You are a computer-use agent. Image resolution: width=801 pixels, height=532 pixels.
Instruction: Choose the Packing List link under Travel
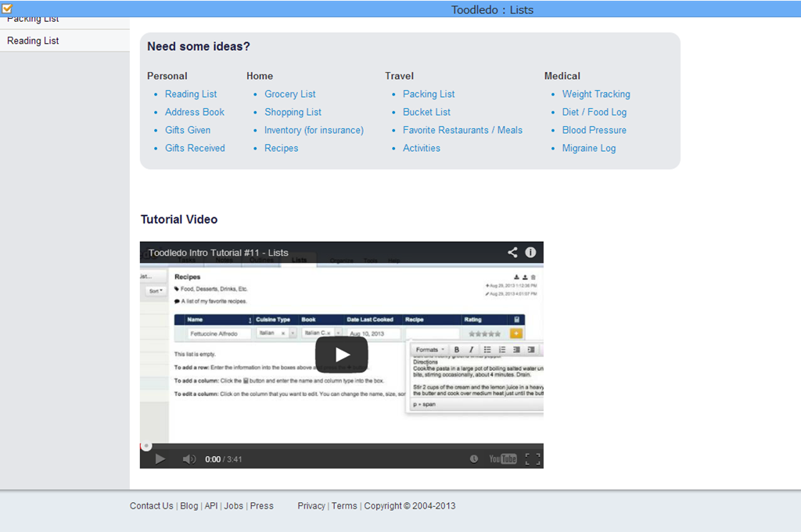[429, 94]
